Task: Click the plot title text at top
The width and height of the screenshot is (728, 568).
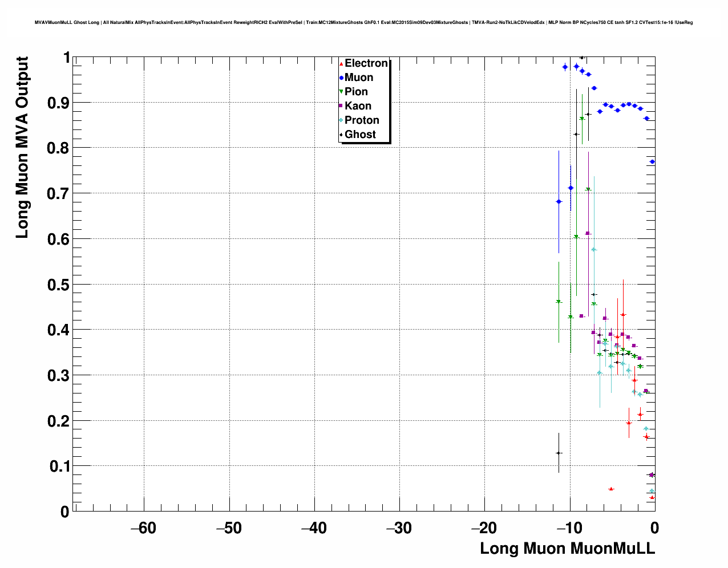Action: coord(363,22)
